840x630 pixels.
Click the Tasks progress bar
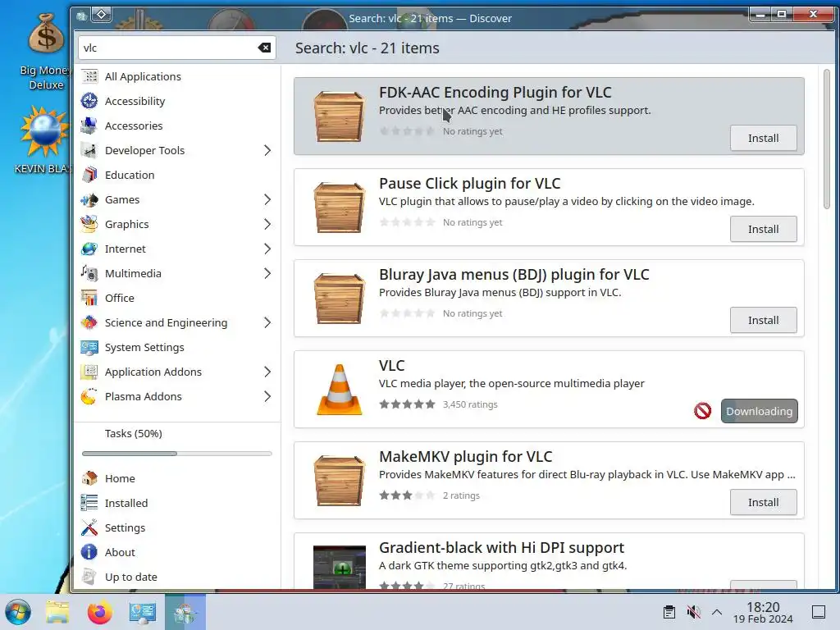pyautogui.click(x=177, y=454)
